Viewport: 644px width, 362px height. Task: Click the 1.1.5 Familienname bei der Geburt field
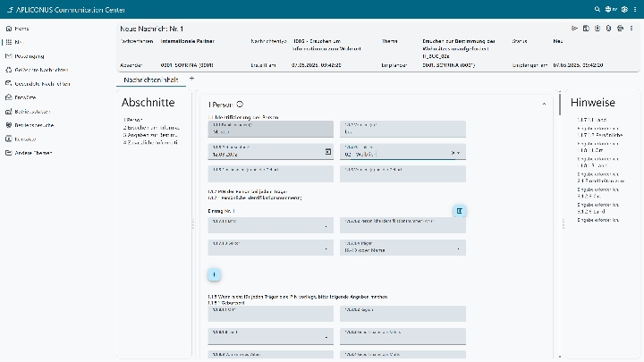(x=271, y=173)
